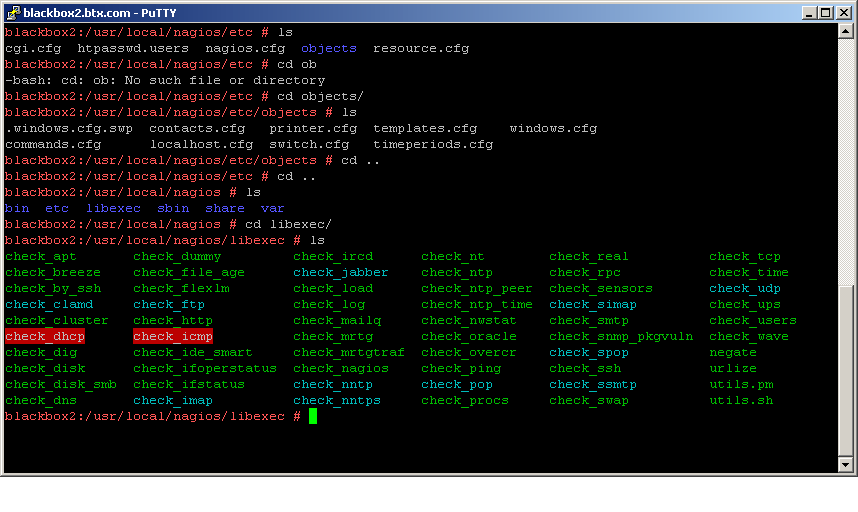Click the text 'cgi.cfg'

coord(33,48)
